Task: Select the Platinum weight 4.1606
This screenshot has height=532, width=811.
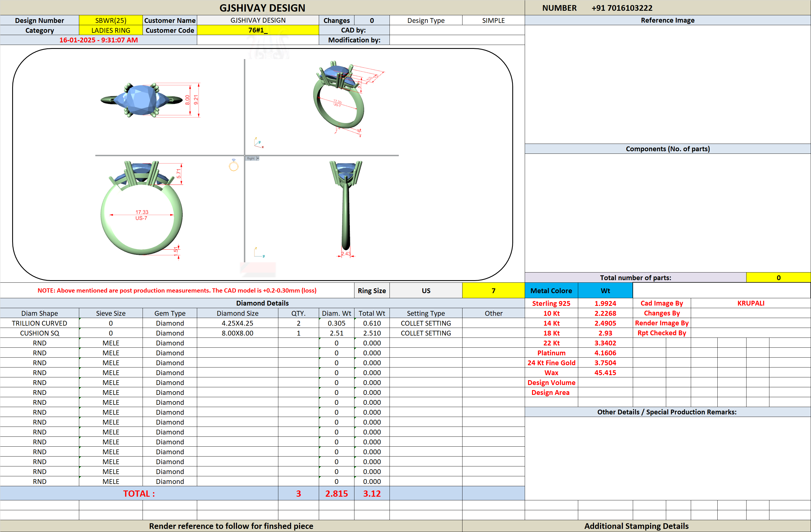Action: pos(605,353)
